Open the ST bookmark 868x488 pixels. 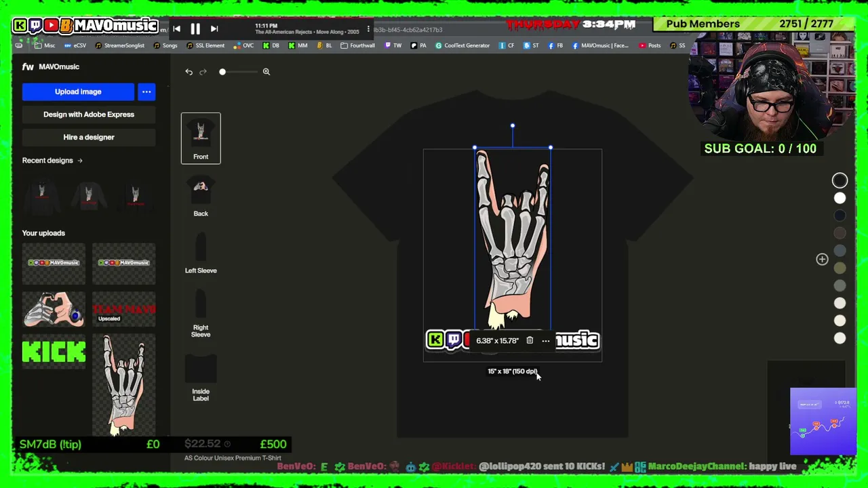tap(531, 45)
